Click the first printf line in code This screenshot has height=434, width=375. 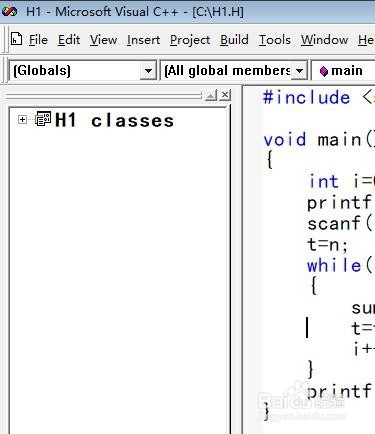pos(340,202)
